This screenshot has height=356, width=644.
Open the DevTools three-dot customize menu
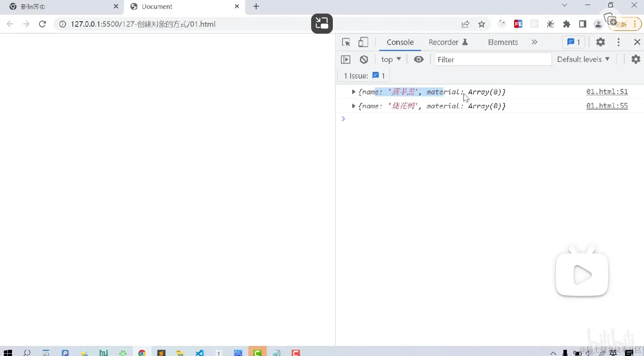[618, 42]
